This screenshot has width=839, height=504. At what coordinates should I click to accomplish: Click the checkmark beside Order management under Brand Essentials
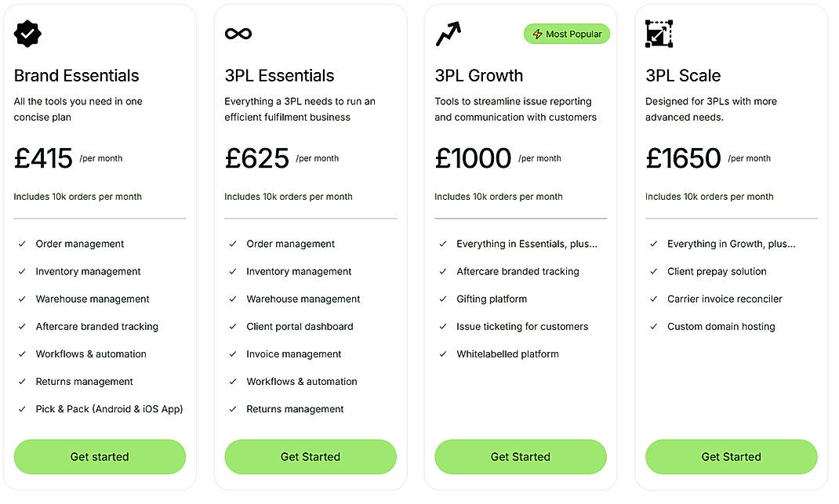tap(22, 244)
